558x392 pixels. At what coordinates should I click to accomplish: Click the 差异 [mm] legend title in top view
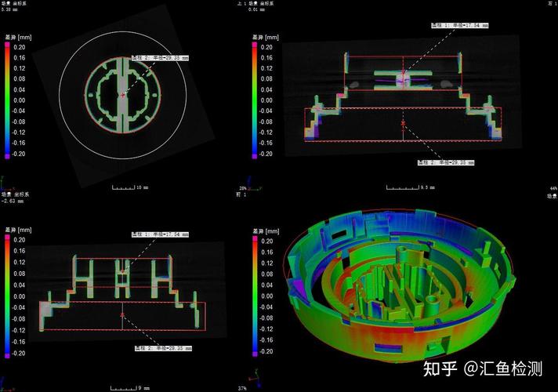click(19, 37)
